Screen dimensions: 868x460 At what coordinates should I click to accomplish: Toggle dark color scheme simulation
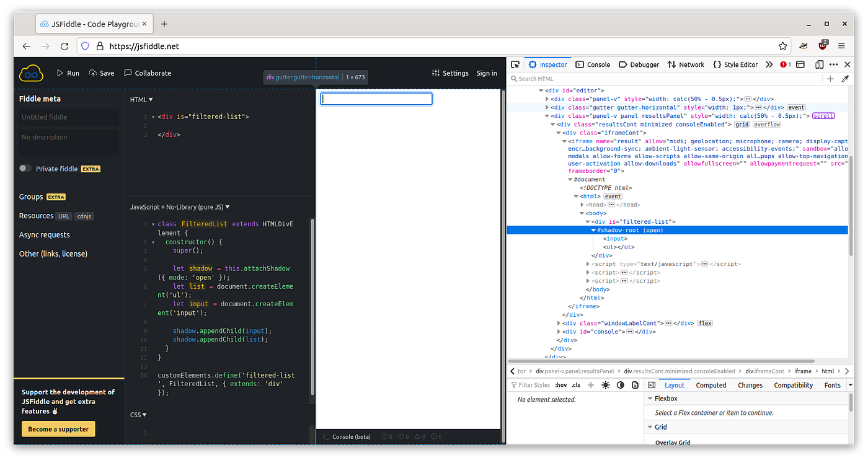pos(621,385)
